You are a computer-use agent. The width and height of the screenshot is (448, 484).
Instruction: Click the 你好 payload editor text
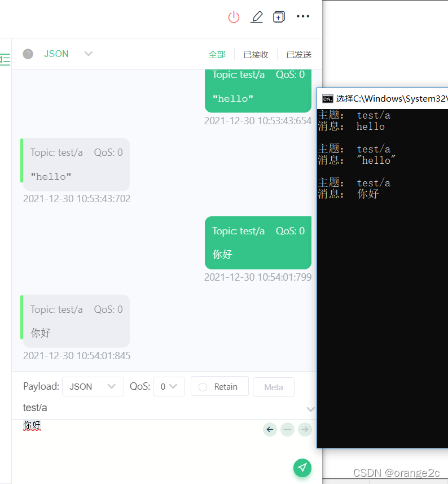(32, 425)
